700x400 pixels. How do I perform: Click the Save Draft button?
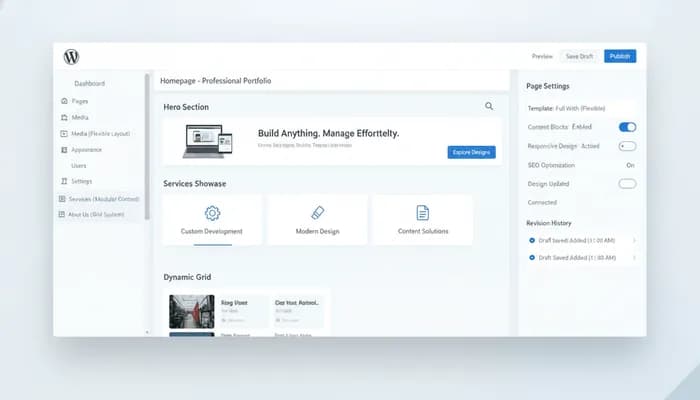click(x=579, y=56)
